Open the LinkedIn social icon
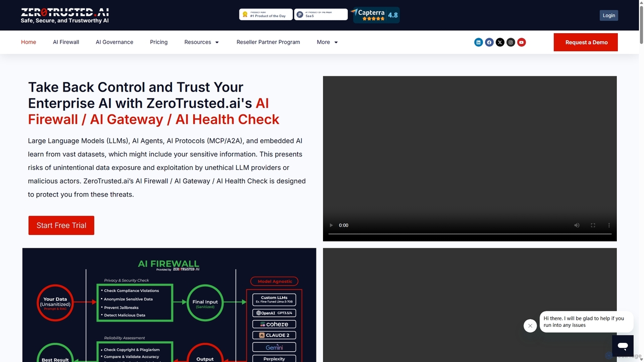 click(x=478, y=42)
